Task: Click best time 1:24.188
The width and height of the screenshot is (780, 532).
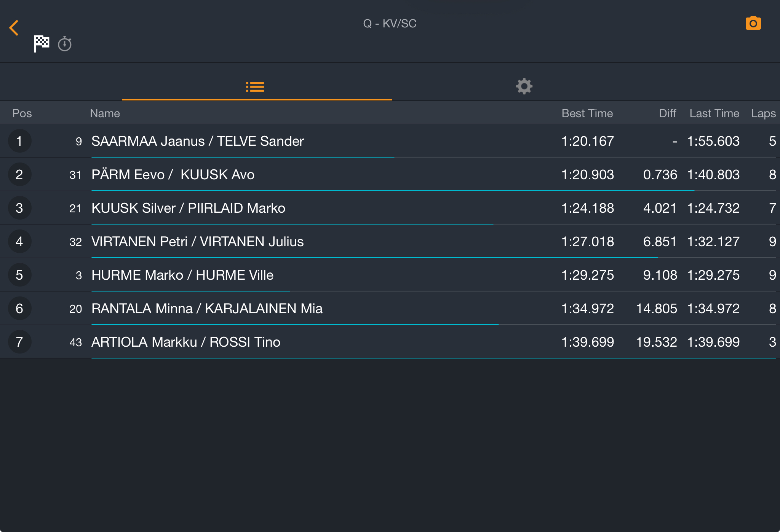Action: coord(588,208)
